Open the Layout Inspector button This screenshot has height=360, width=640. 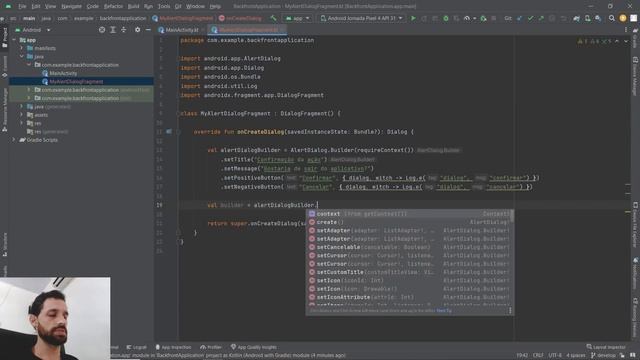coord(606,347)
